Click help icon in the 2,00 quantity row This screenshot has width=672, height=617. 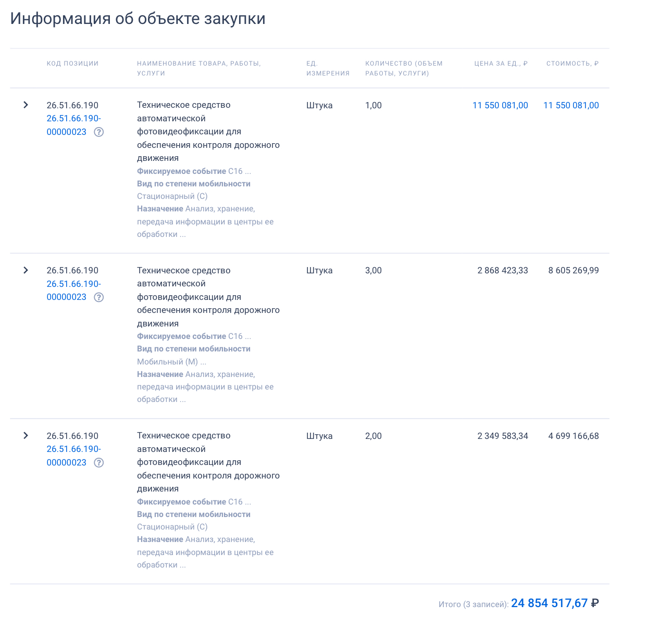point(98,463)
